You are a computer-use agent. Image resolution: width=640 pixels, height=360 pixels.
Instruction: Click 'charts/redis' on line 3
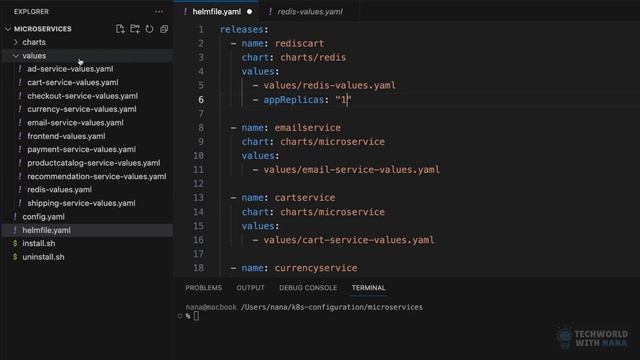313,58
